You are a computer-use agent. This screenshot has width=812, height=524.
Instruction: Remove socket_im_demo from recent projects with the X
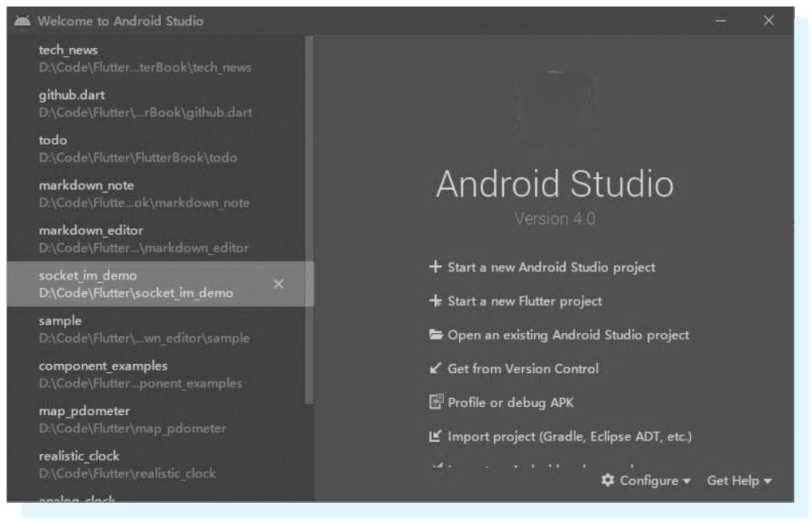(278, 284)
